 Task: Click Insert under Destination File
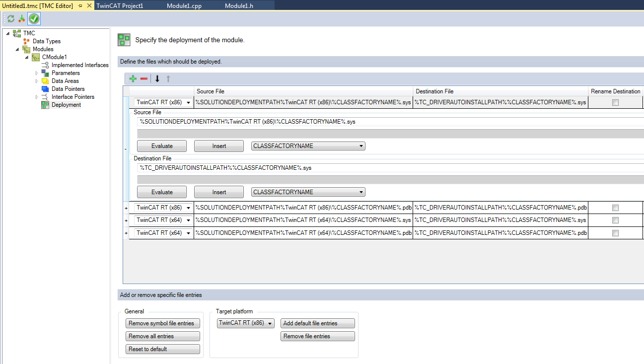tap(219, 192)
